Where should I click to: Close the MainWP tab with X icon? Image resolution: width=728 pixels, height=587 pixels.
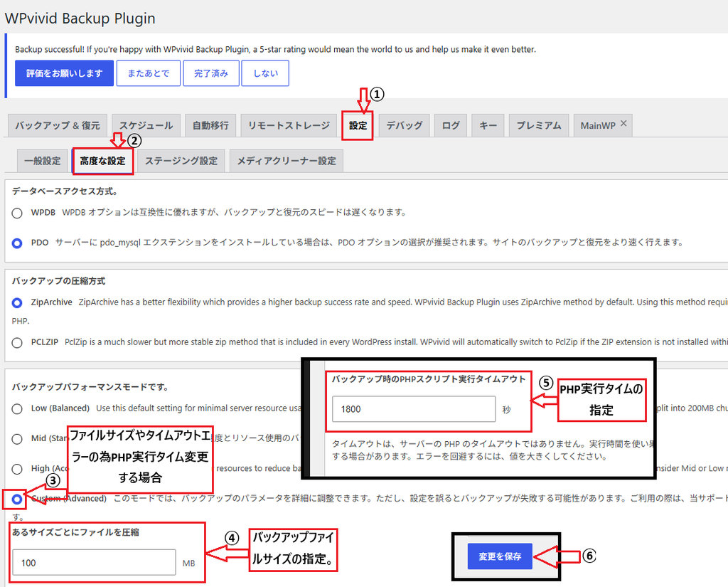[623, 123]
